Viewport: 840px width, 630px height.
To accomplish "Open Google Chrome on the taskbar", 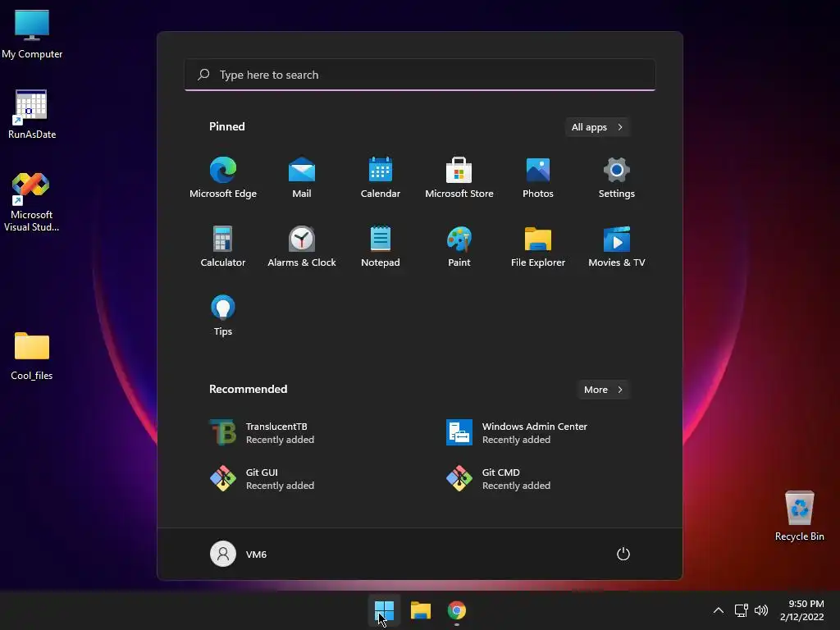I will pos(456,610).
